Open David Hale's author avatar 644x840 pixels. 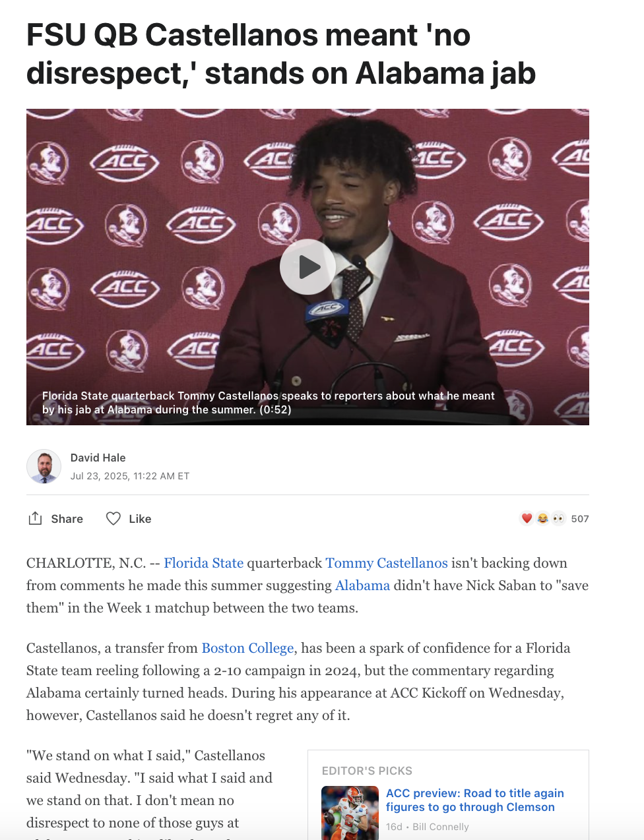(44, 466)
